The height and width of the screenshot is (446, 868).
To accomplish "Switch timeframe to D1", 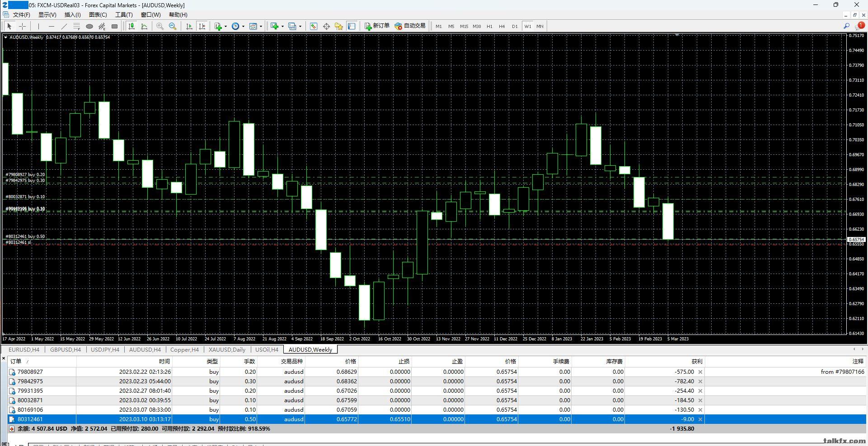I will (x=515, y=26).
